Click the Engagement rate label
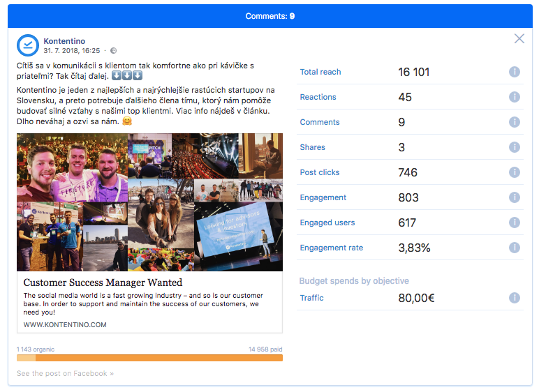This screenshot has width=539, height=392. click(x=332, y=248)
